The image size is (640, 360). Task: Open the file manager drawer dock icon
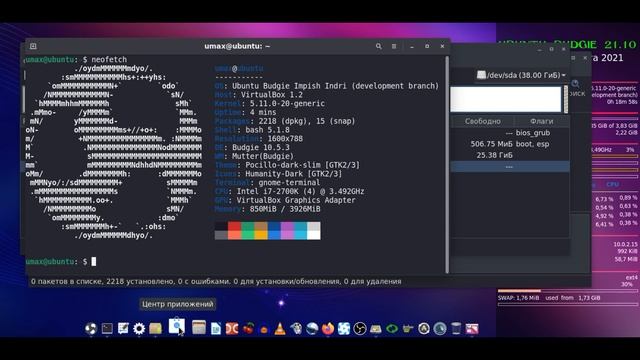pyautogui.click(x=199, y=327)
